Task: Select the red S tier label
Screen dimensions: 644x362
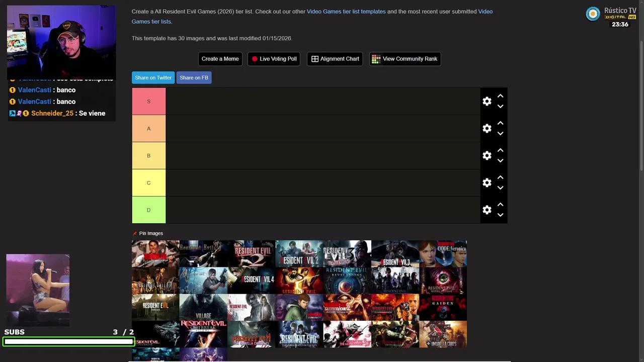Action: 148,102
